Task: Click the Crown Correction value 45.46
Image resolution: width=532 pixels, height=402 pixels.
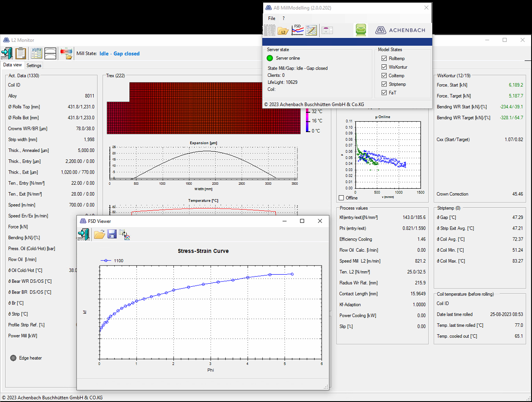Action: (x=517, y=194)
